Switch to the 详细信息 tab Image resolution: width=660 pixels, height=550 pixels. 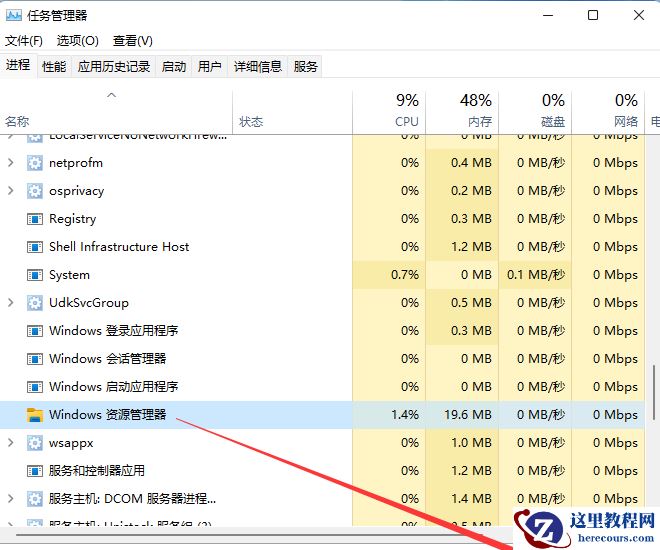tap(258, 66)
